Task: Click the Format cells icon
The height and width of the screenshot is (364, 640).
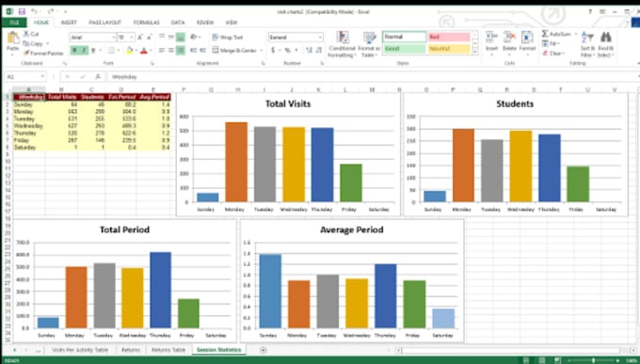Action: click(x=527, y=37)
